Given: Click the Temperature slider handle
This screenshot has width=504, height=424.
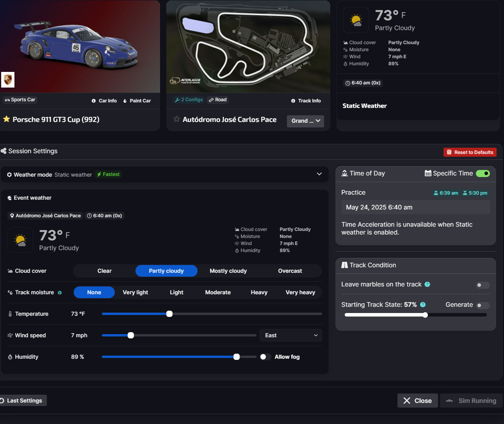Looking at the screenshot, I should point(169,314).
